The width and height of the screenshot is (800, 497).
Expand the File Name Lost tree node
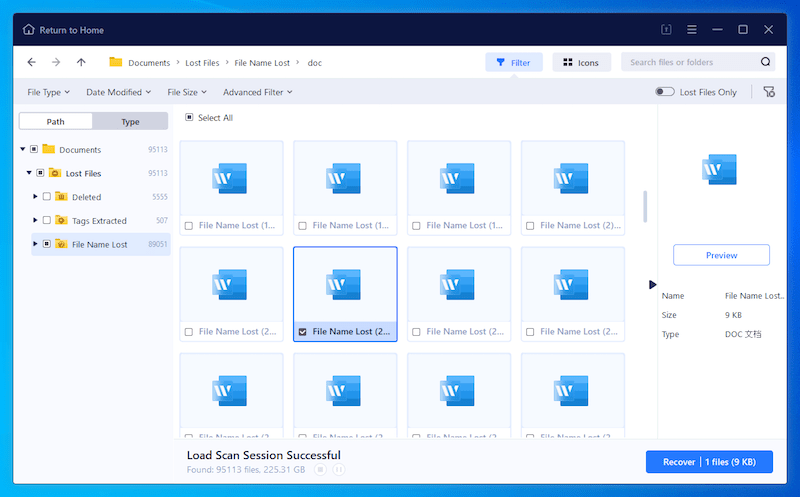pos(35,244)
